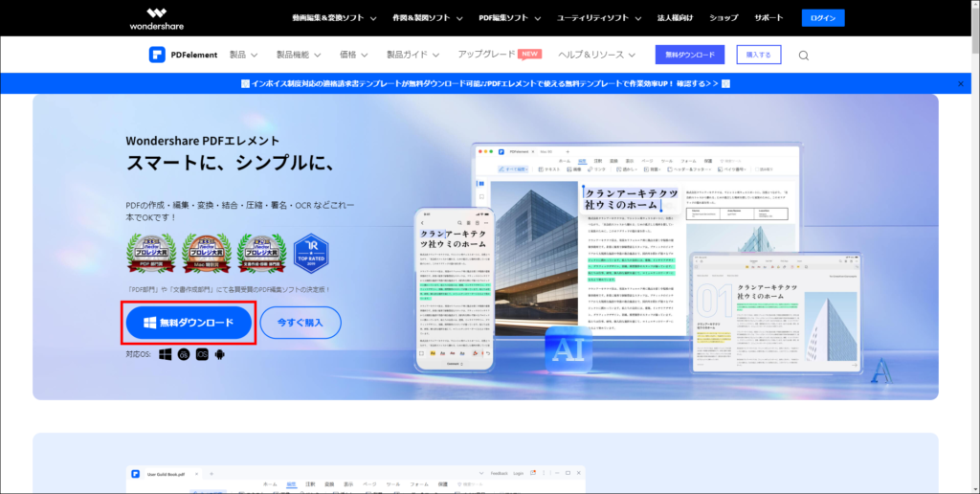Screen dimensions: 980x494
Task: Expand ユーティリティソフト menu
Action: 599,18
